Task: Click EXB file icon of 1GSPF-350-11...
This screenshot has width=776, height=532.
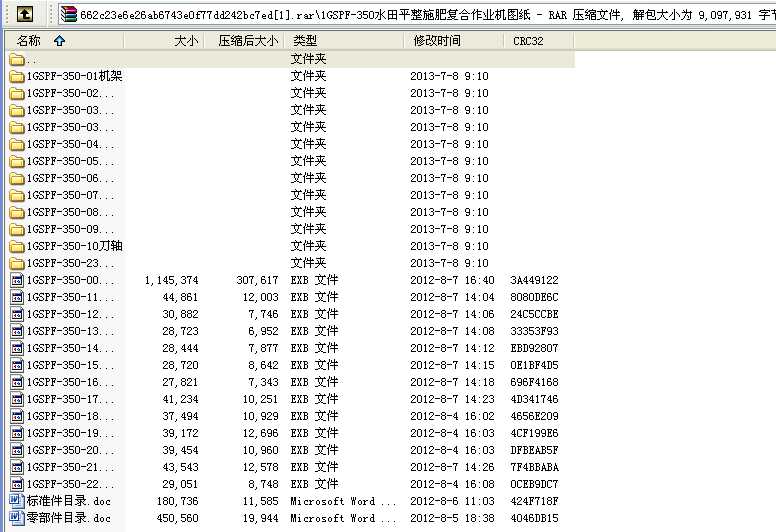Action: tap(17, 297)
